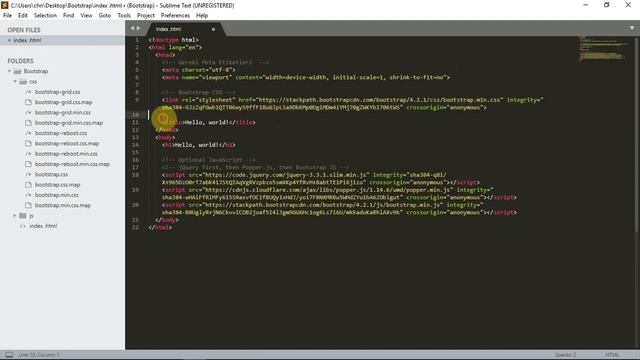Click the Sublime Text app icon in title bar
Screen dimensions: 640x360
click(x=5, y=5)
